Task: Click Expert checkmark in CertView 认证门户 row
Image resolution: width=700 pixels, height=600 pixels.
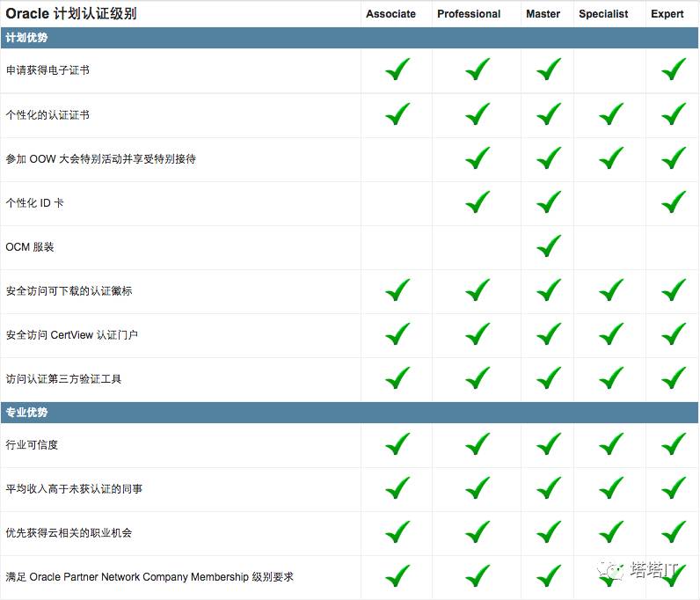Action: coord(674,334)
